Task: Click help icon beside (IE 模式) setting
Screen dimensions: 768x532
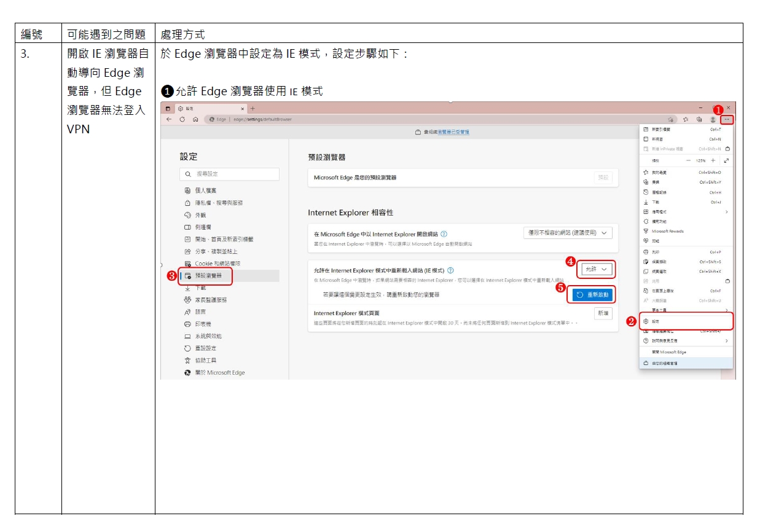Action: pos(451,270)
